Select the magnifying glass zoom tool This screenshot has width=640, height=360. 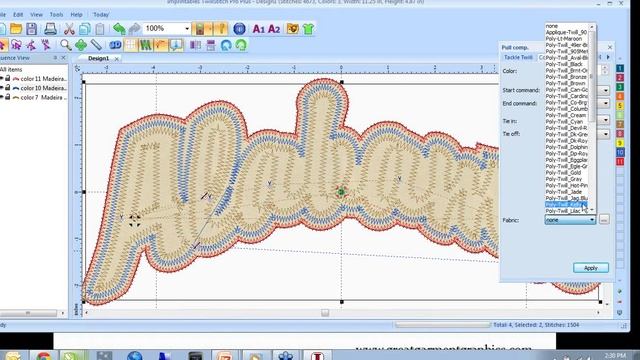(66, 45)
